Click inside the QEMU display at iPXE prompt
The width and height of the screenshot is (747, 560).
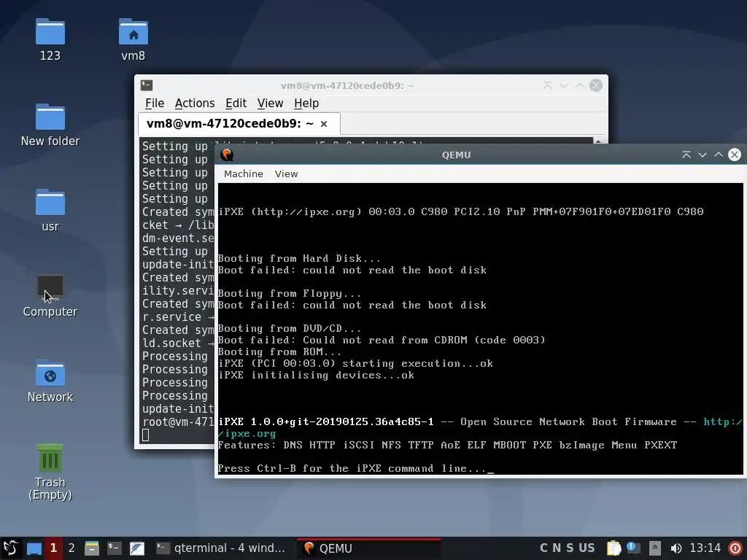pyautogui.click(x=355, y=469)
